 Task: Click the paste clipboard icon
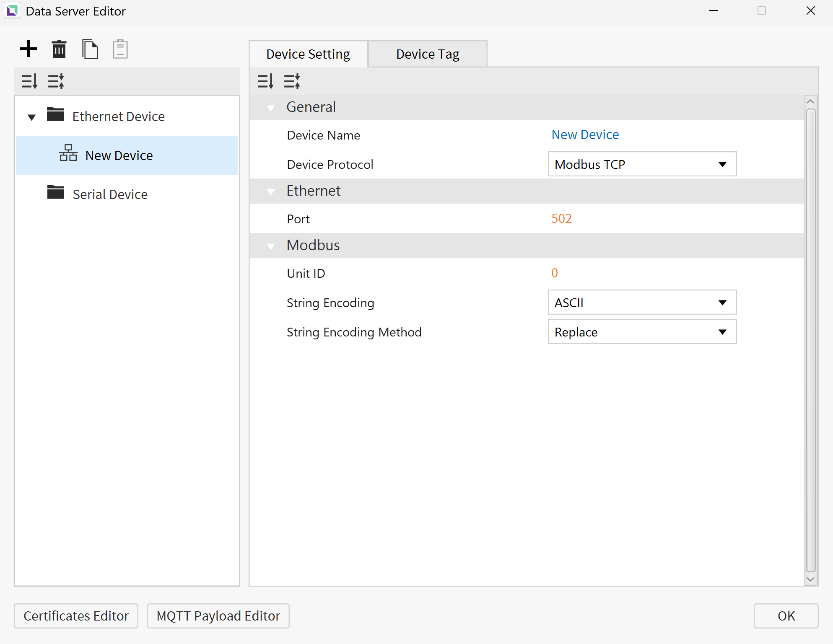120,49
